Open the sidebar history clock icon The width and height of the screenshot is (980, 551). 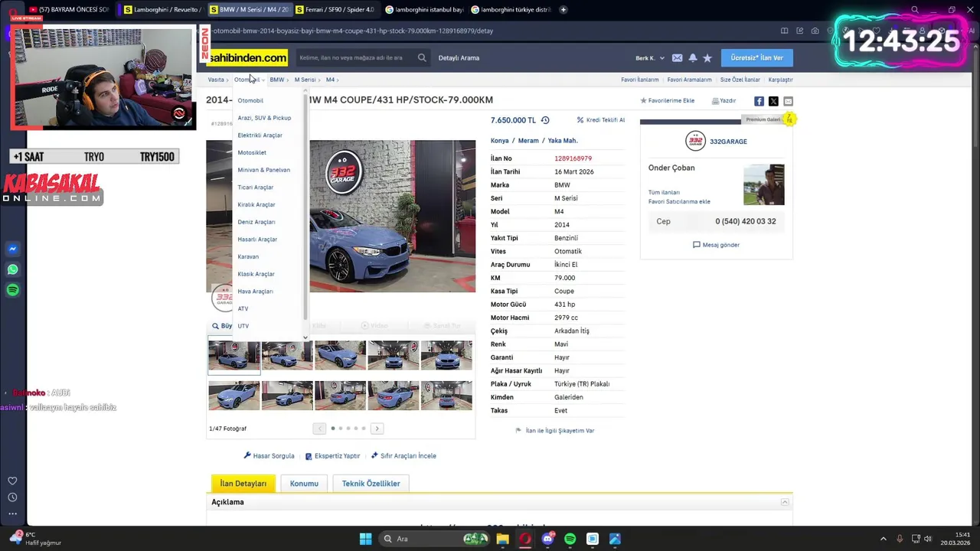coord(12,497)
